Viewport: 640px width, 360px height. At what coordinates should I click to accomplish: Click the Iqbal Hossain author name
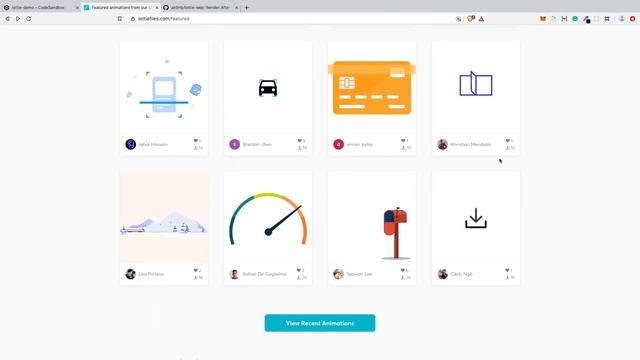[x=153, y=144]
